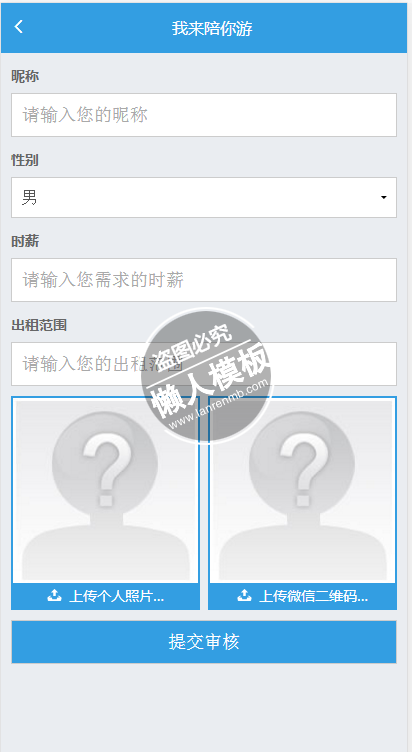Click the question mark in left photo placeholder
This screenshot has width=412, height=752.
[105, 469]
